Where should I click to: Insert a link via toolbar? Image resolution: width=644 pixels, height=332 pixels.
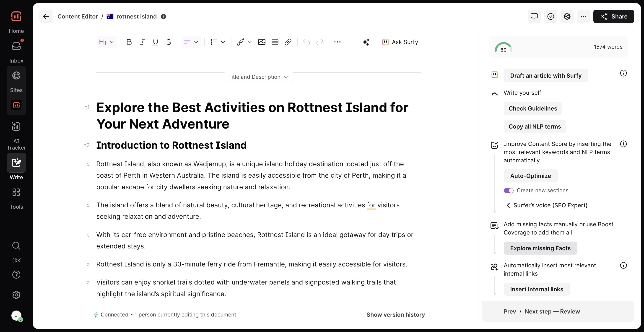(288, 42)
